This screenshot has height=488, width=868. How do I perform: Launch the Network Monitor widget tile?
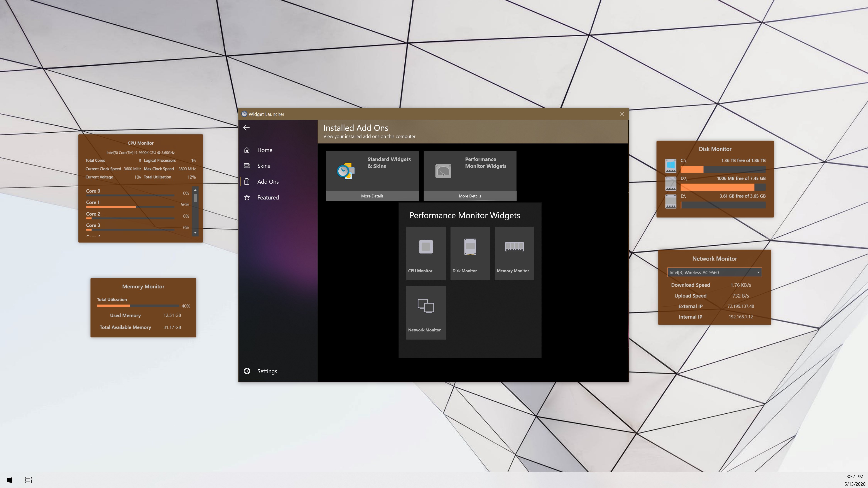point(426,312)
